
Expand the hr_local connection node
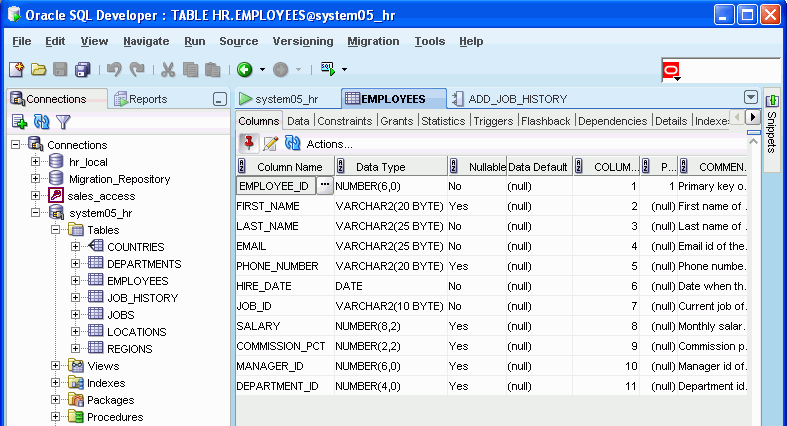point(36,162)
